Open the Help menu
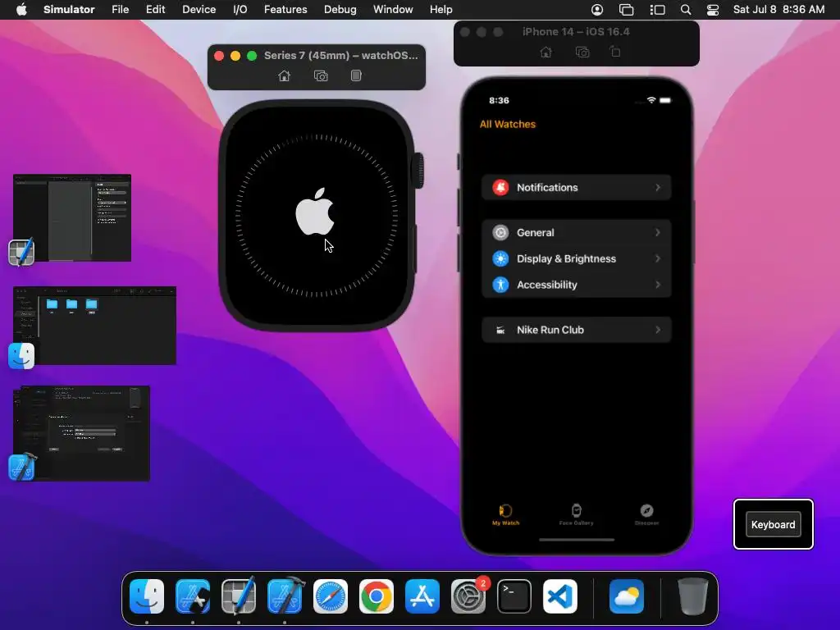Screen dimensions: 840x630 point(441,10)
